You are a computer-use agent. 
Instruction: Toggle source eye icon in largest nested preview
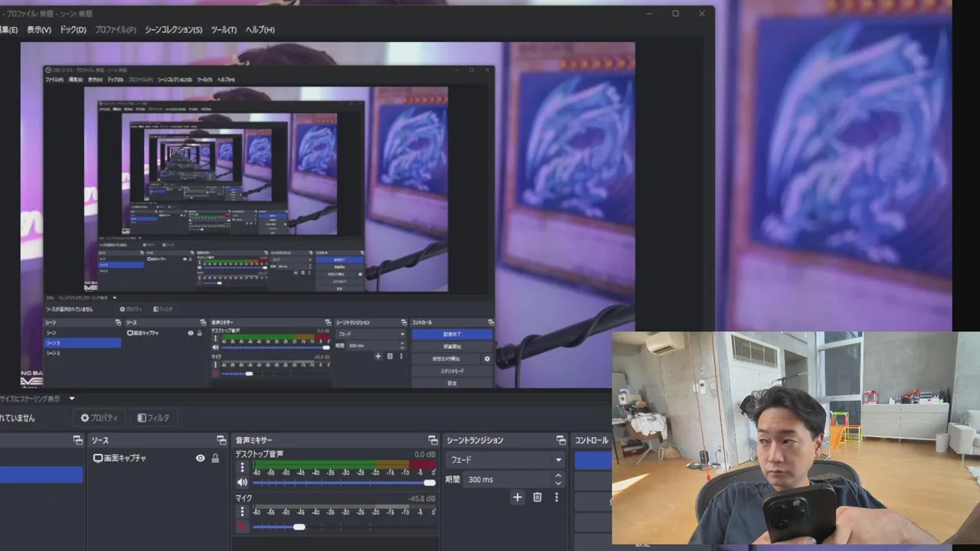point(191,333)
